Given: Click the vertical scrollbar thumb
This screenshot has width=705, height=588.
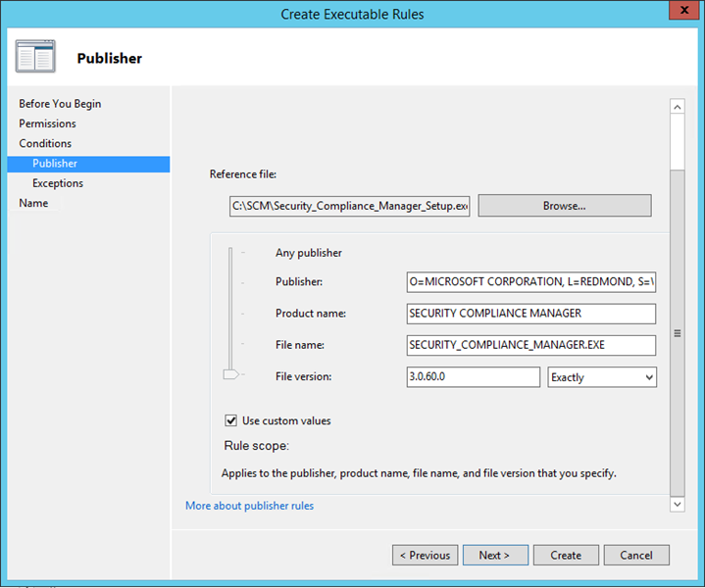Looking at the screenshot, I should pos(678,333).
